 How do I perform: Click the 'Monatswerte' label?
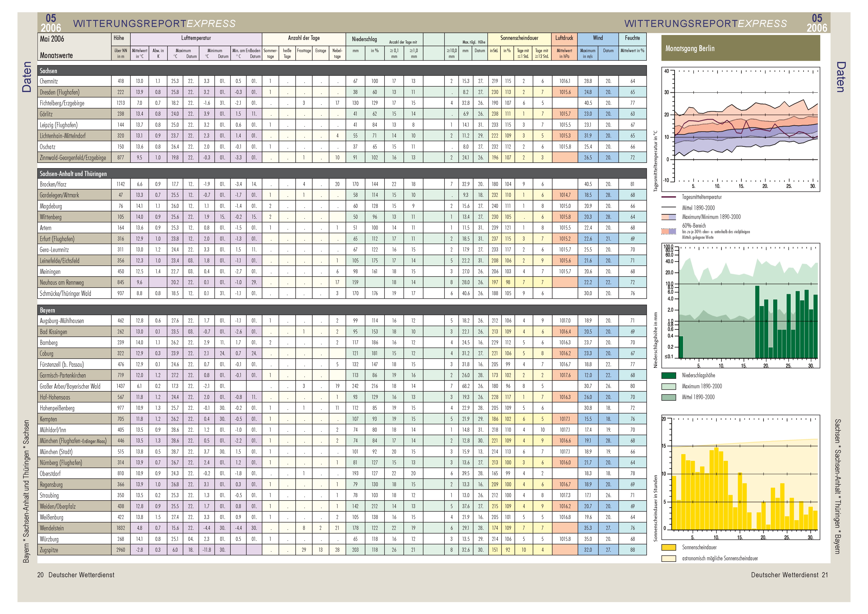pos(56,55)
